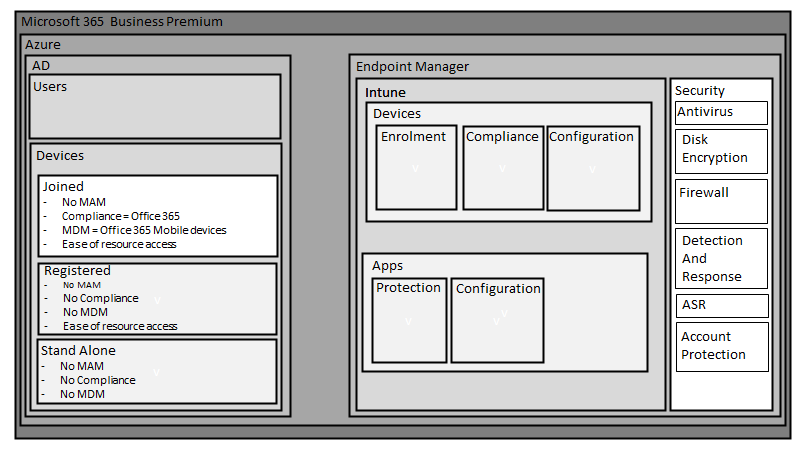
Task: Click the Apps section label in Intune
Action: (x=387, y=266)
